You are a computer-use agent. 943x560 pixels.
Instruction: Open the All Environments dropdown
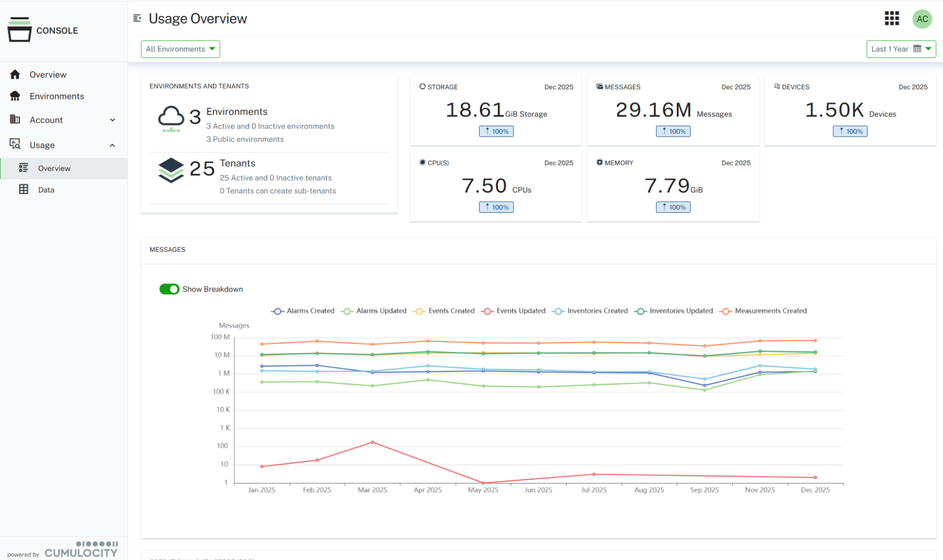point(180,49)
